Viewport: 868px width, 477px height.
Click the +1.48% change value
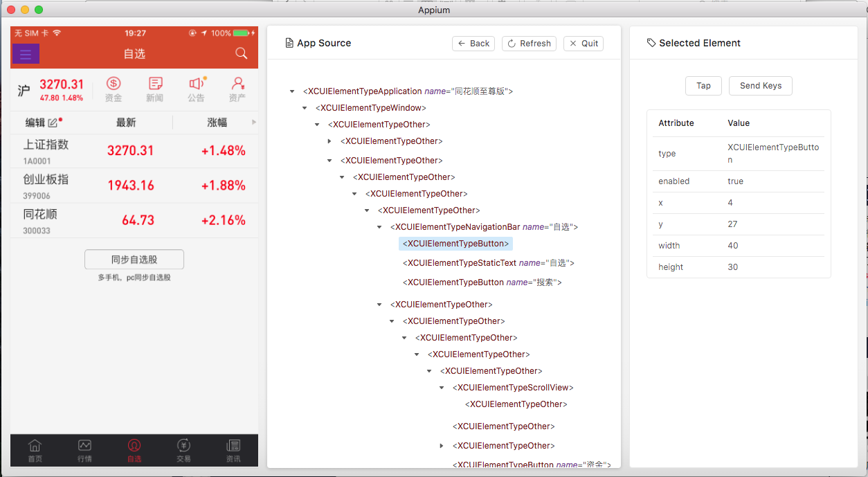pyautogui.click(x=224, y=151)
